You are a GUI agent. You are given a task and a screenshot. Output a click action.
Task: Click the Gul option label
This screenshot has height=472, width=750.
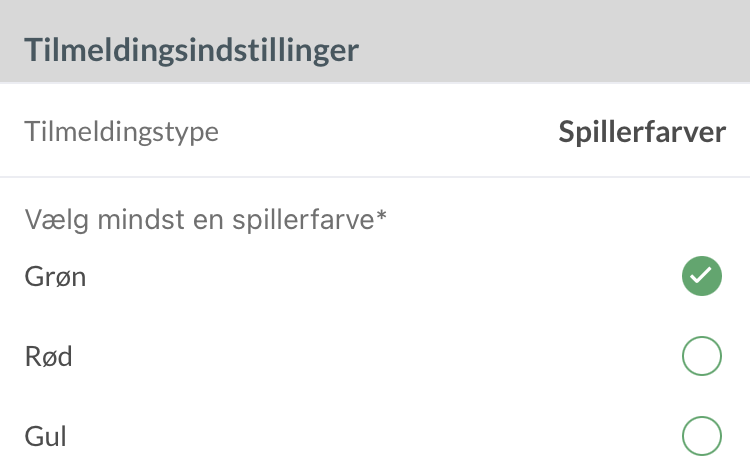click(45, 436)
